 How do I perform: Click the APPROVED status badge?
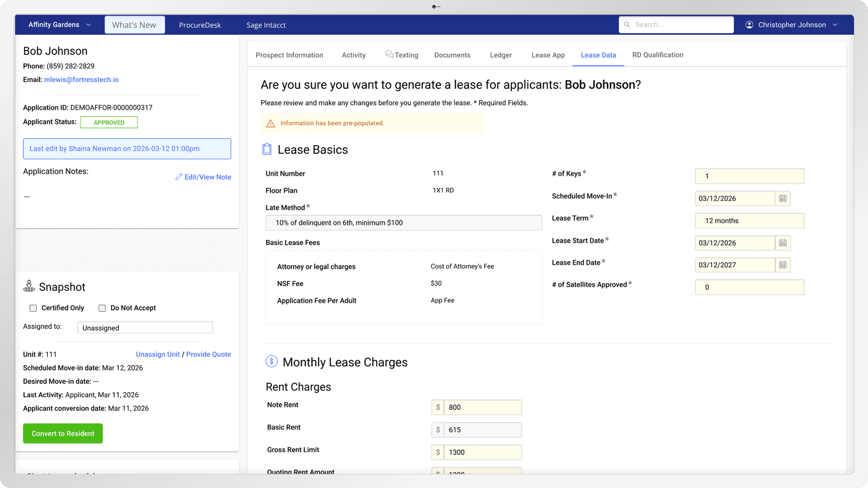click(x=109, y=122)
